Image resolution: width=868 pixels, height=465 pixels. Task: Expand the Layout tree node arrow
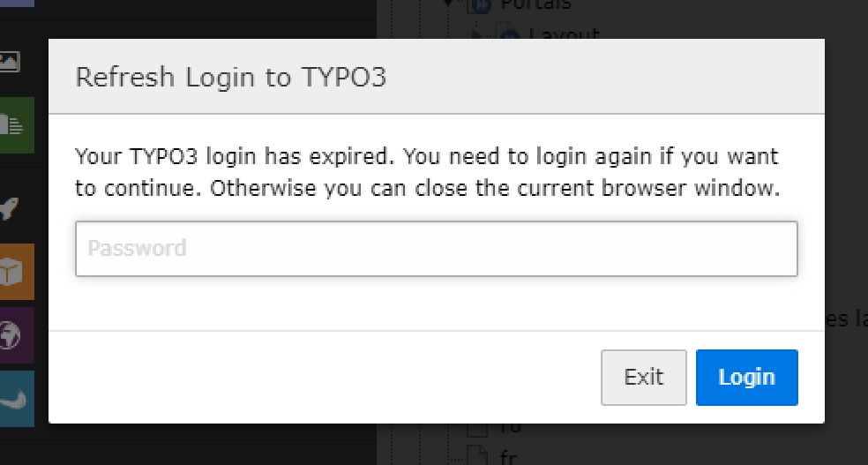475,35
